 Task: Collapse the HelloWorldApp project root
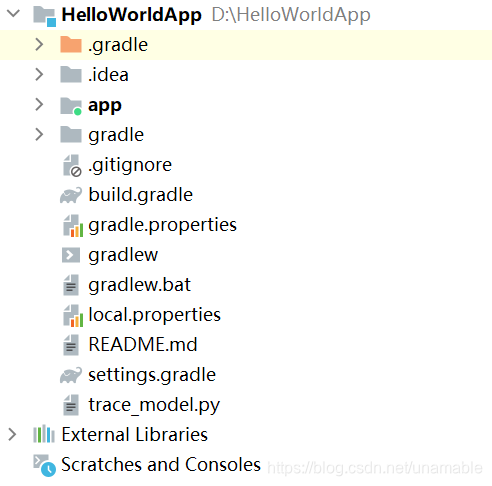click(14, 14)
